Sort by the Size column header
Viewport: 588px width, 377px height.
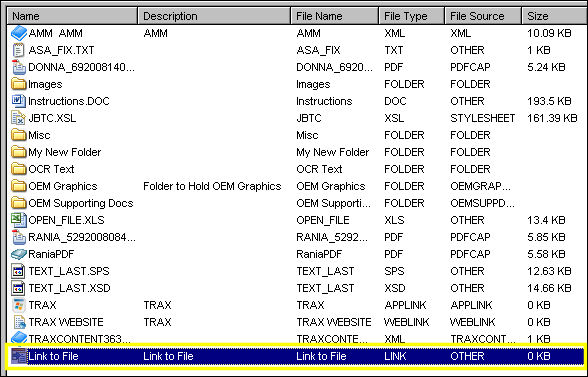click(x=555, y=16)
